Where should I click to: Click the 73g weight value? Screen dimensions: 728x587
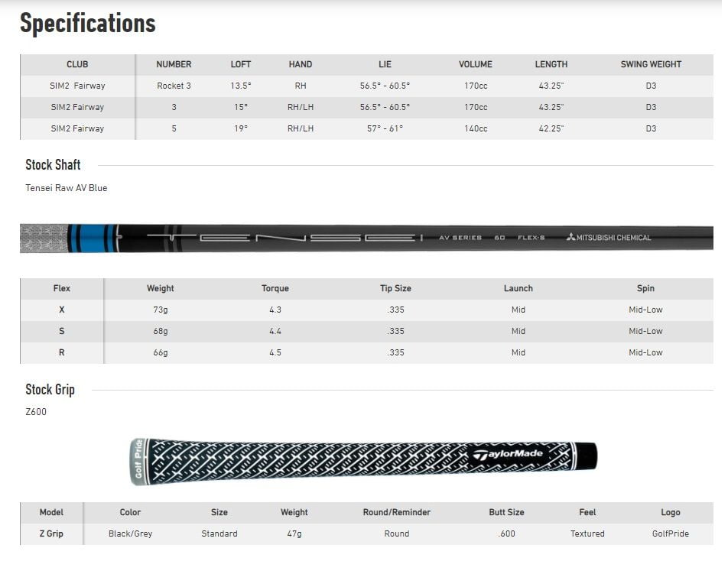coord(160,310)
